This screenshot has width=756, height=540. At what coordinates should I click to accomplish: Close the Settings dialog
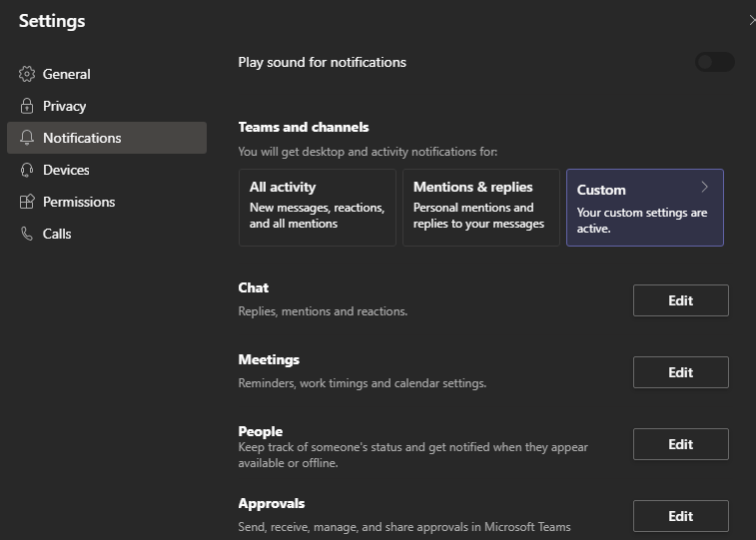[x=751, y=20]
